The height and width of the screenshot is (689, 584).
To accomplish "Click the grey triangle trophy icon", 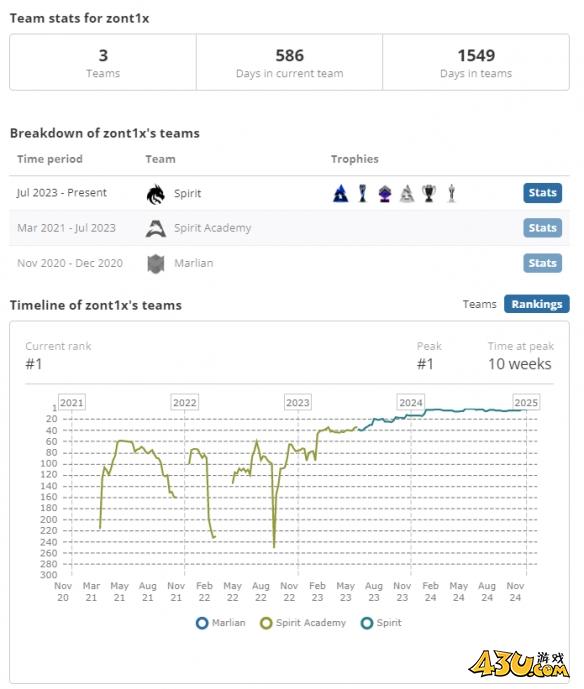I will pyautogui.click(x=407, y=193).
